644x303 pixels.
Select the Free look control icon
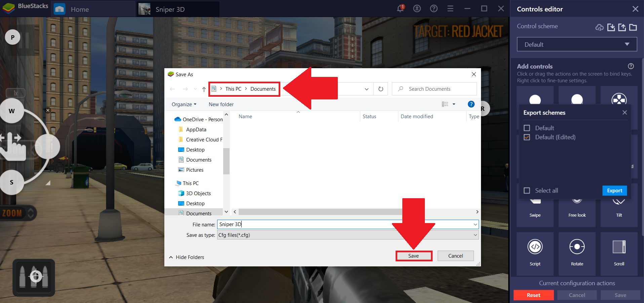[577, 202]
